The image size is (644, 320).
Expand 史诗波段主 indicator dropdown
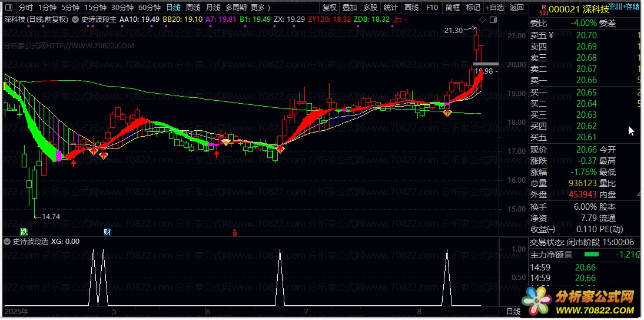tap(75, 19)
